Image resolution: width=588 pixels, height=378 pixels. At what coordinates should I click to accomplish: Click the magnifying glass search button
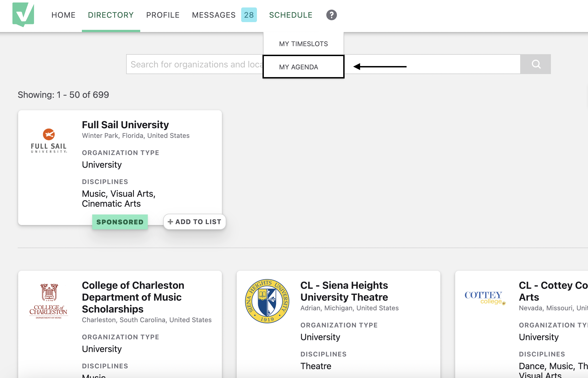coord(536,64)
